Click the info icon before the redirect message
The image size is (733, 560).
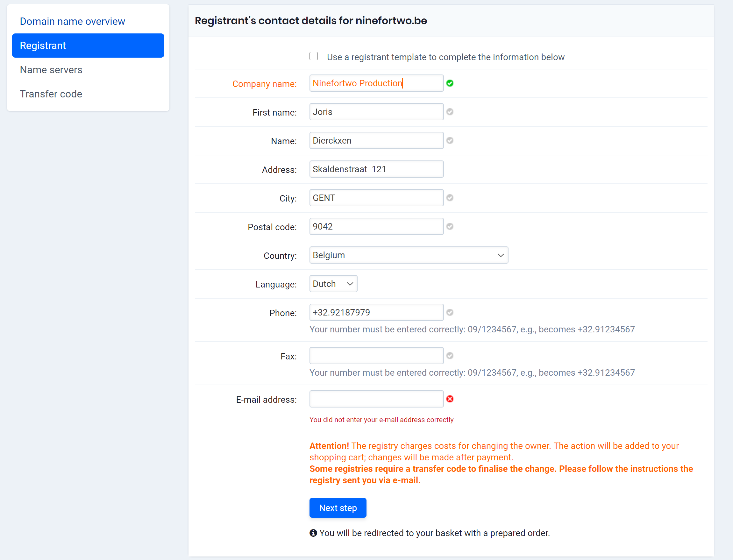[313, 533]
